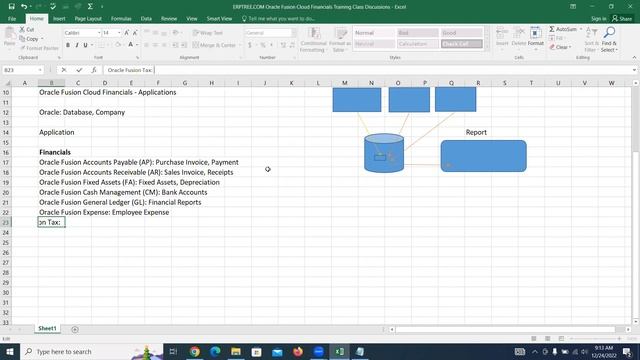The height and width of the screenshot is (360, 640).
Task: Click Format Painter in Clipboard group
Action: click(39, 48)
